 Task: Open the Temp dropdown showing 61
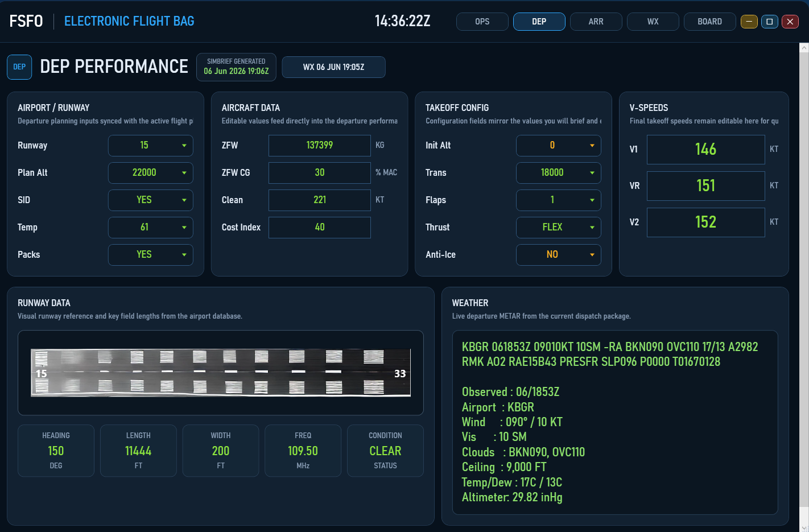(151, 228)
